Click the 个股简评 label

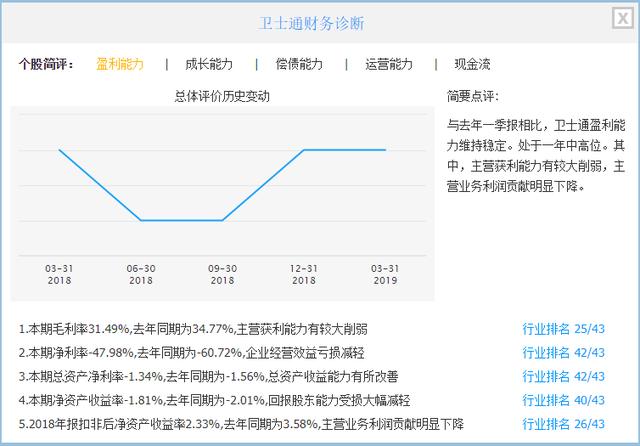click(x=46, y=64)
